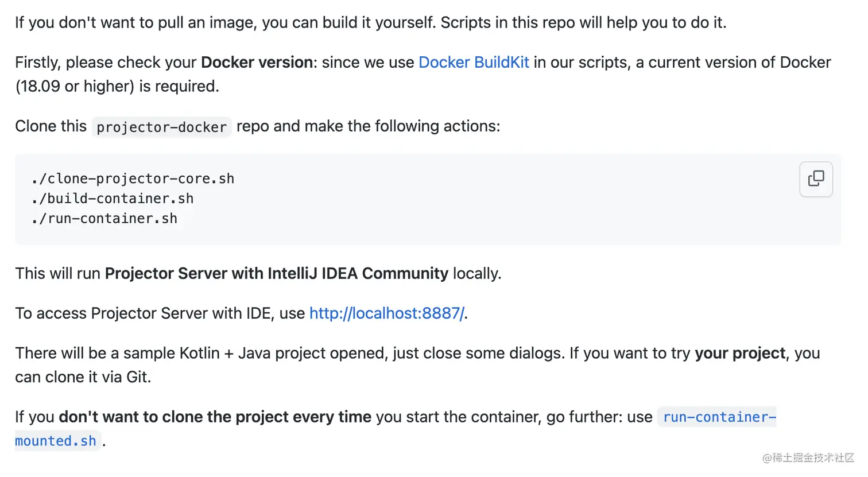Follow the run-container-mounted.sh link

719,417
